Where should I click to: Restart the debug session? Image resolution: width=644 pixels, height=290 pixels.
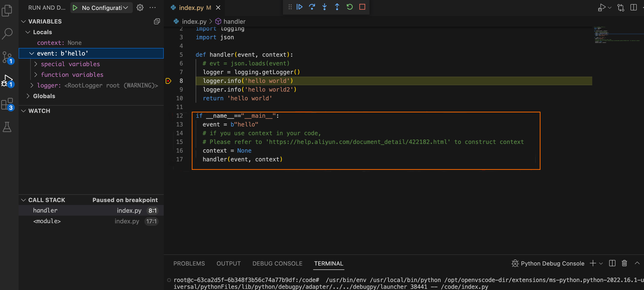[349, 7]
